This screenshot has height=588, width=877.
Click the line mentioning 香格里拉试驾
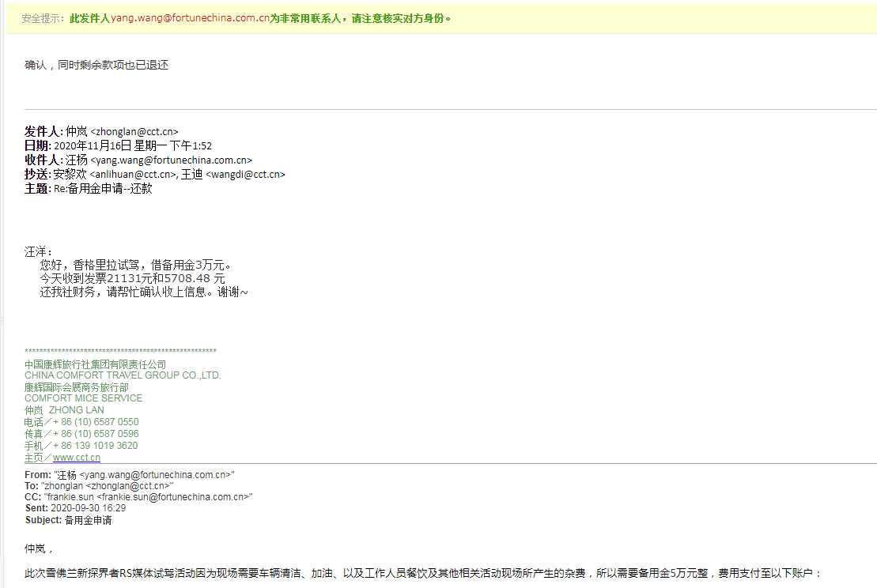point(134,265)
